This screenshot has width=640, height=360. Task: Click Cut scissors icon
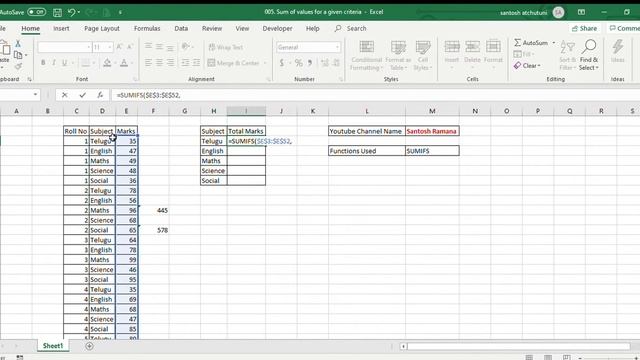(x=18, y=43)
